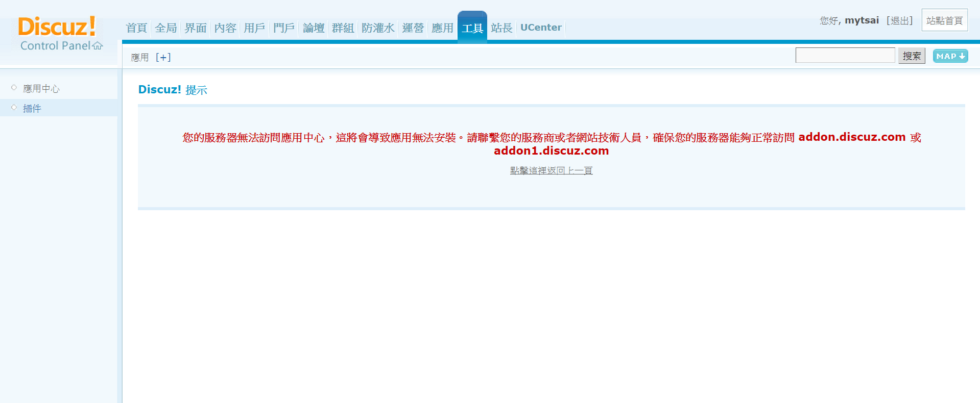The height and width of the screenshot is (403, 980).
Task: Open the 全局 menu tab
Action: (166, 28)
